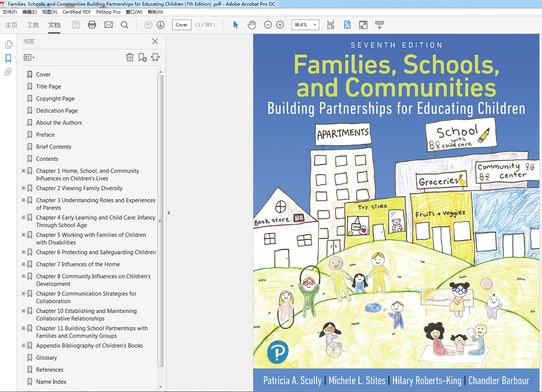Jump to Dedication Page bookmark
542x392 pixels.
tap(57, 111)
